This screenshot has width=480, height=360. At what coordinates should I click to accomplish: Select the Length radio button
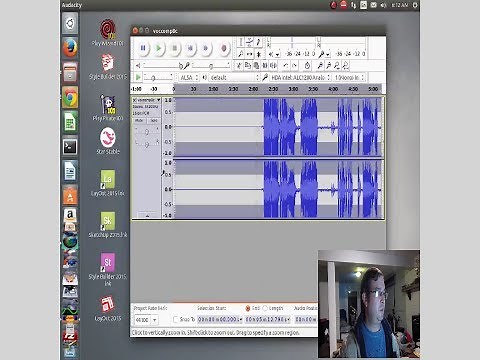265,308
